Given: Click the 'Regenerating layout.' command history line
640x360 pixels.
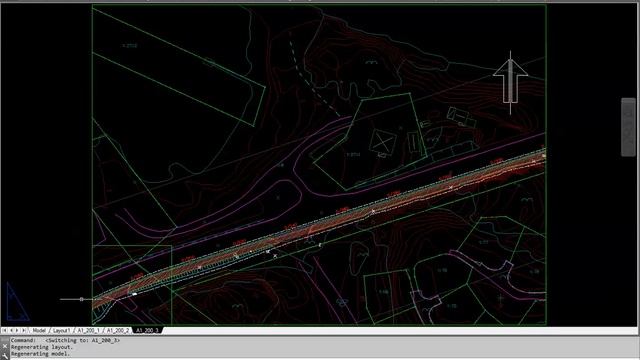Looking at the screenshot, I should click(42, 347).
